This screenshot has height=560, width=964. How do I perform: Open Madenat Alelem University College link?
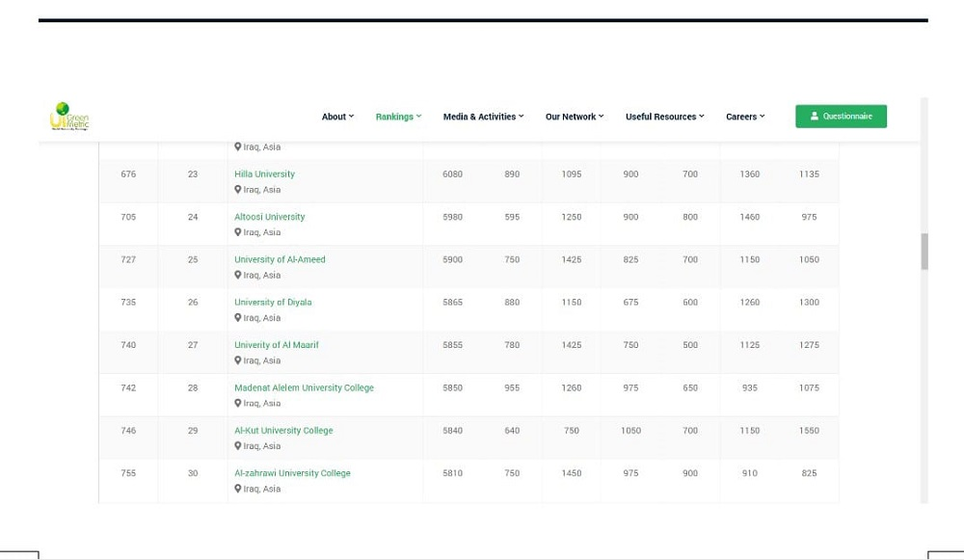coord(304,387)
